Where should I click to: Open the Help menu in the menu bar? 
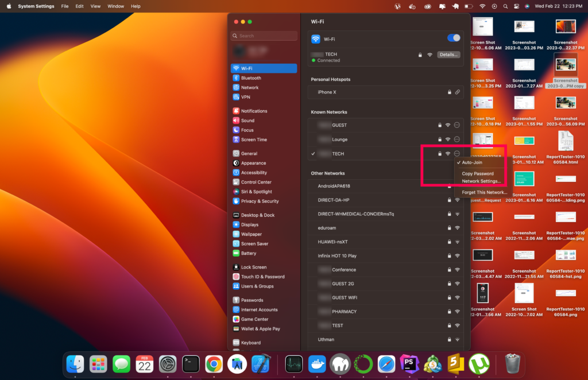point(136,6)
